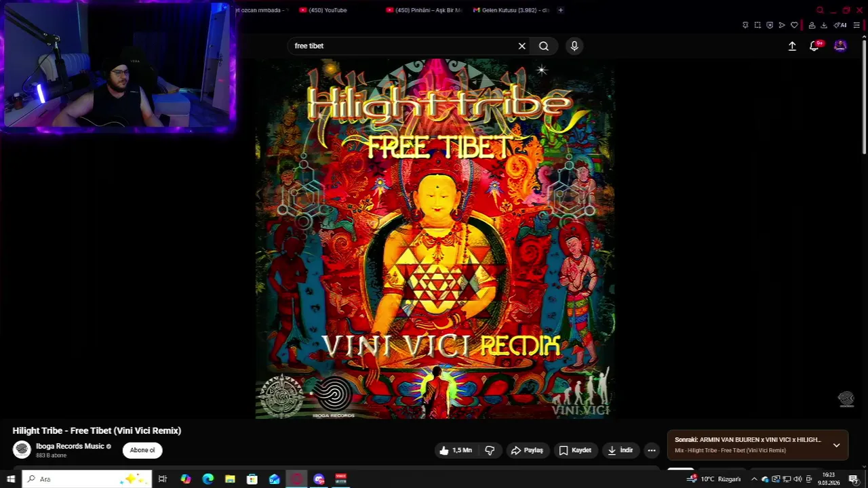The width and height of the screenshot is (868, 488).
Task: Subscribe using the Abone ol button
Action: coord(142,450)
